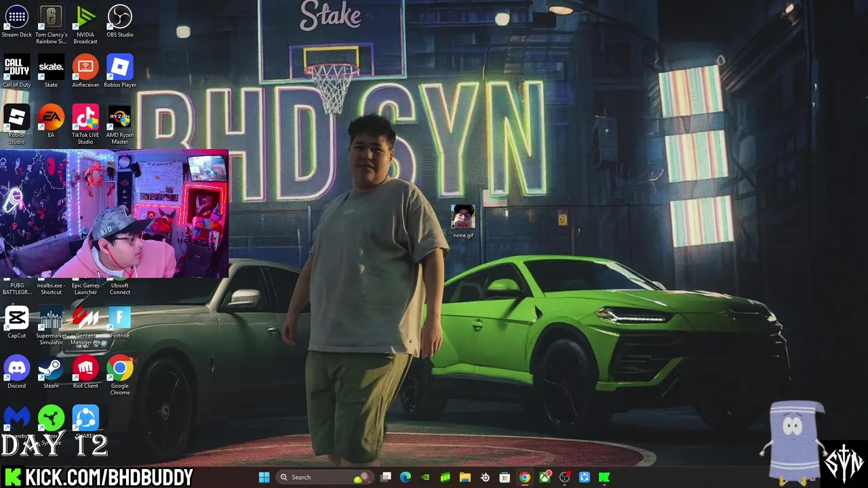Click the Call of Duty desktop icon
Viewport: 868px width, 488px height.
(x=17, y=71)
